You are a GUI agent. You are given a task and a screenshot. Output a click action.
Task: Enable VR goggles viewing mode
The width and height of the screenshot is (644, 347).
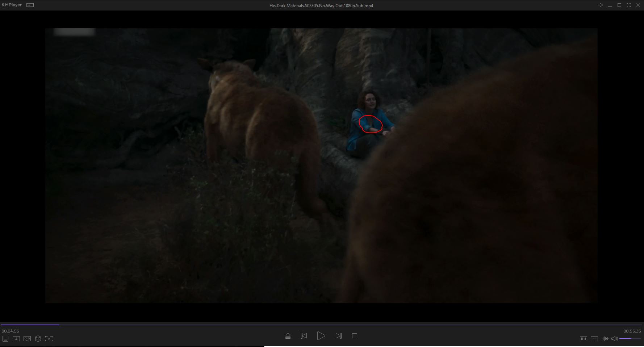(27, 339)
